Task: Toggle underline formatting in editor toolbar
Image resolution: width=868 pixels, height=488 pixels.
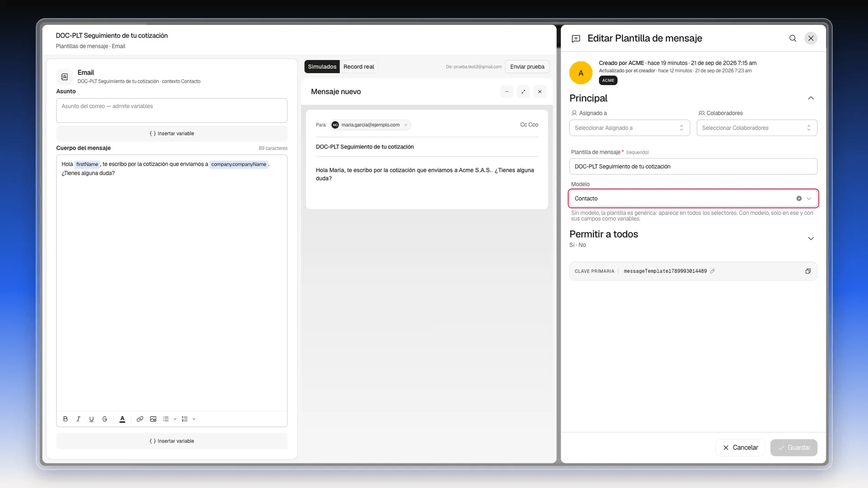Action: [x=91, y=419]
